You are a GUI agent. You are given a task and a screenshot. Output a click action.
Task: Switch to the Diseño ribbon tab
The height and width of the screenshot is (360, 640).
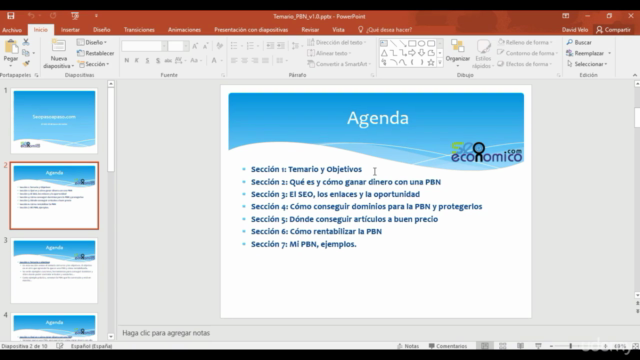pyautogui.click(x=102, y=30)
